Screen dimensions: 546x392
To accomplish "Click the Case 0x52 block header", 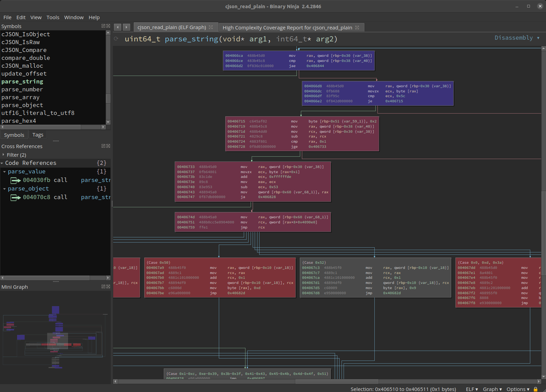I will [314, 263].
